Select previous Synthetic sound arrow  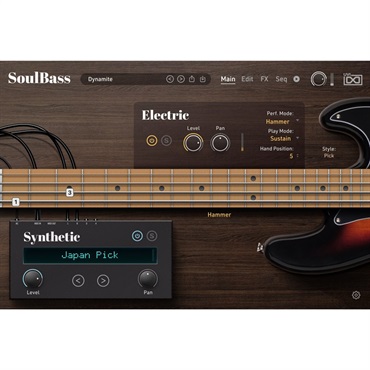tap(78, 281)
